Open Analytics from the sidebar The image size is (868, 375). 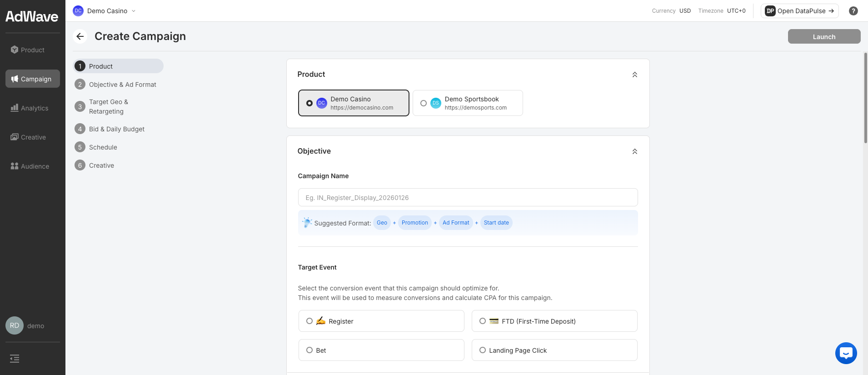(33, 108)
